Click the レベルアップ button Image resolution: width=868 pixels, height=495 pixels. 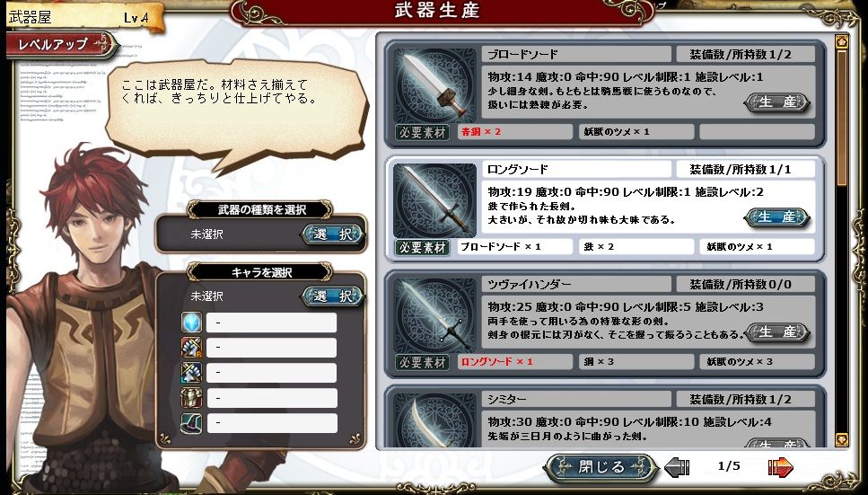62,44
